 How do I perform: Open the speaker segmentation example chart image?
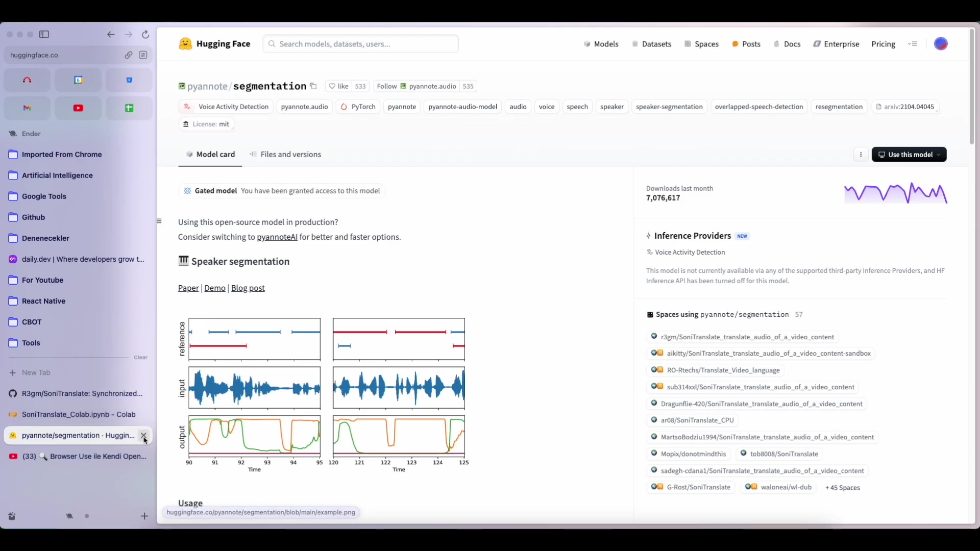[x=323, y=395]
